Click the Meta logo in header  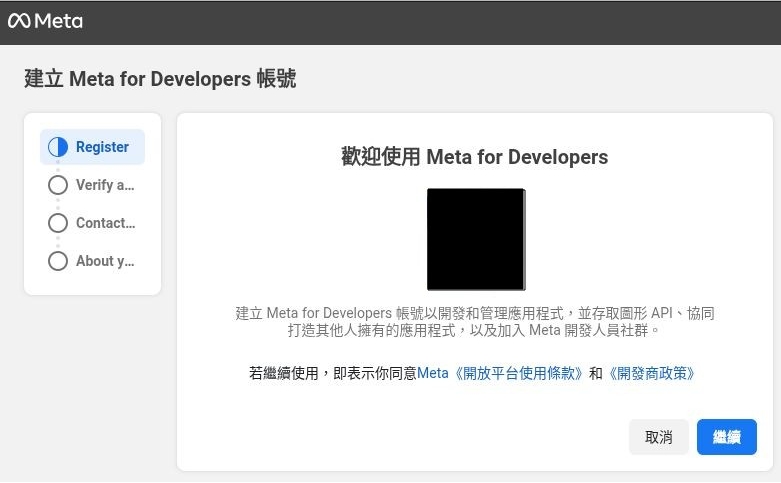tap(45, 21)
